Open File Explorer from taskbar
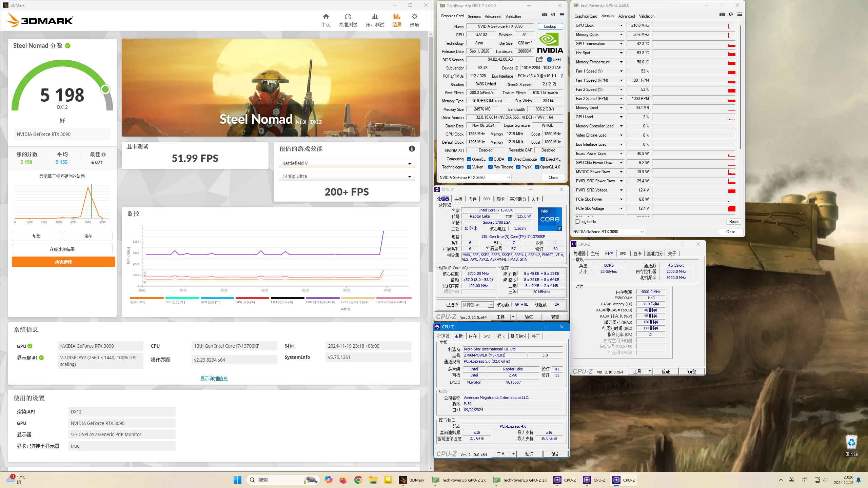Viewport: 868px width, 488px height. pyautogui.click(x=373, y=480)
